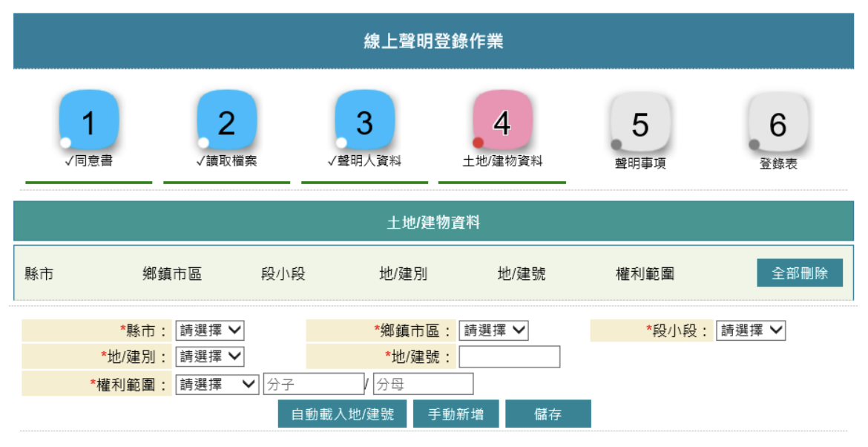Image resolution: width=868 pixels, height=447 pixels.
Task: Select step 3 icon 聲明人資料
Action: [364, 121]
